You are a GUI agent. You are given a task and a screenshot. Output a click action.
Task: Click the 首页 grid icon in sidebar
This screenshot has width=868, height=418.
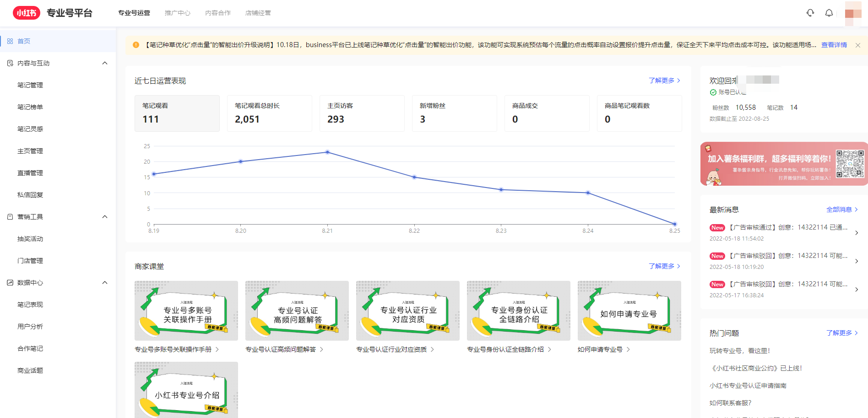(x=10, y=41)
